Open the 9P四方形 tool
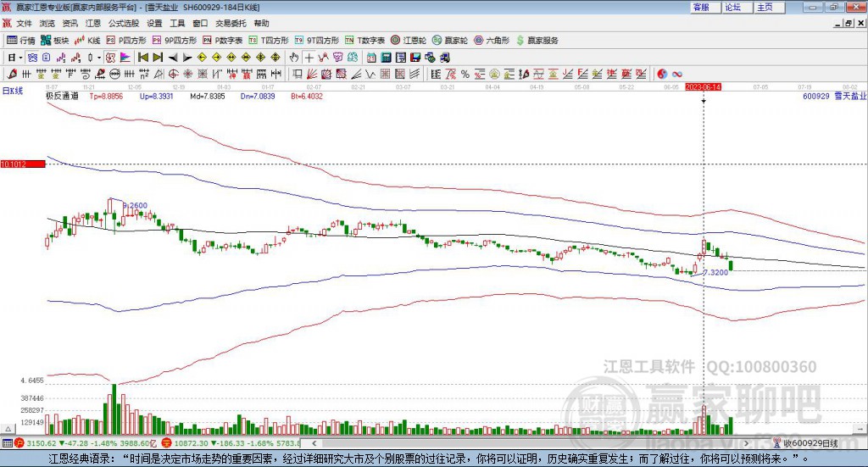Screen dimensions: 868x467 coord(175,41)
